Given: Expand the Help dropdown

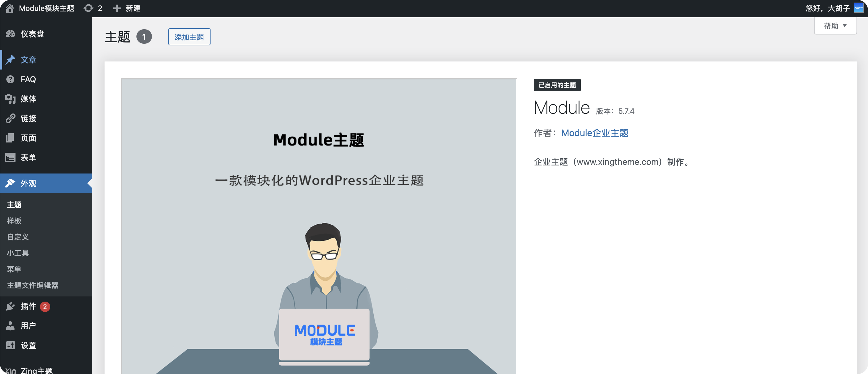Looking at the screenshot, I should 835,26.
